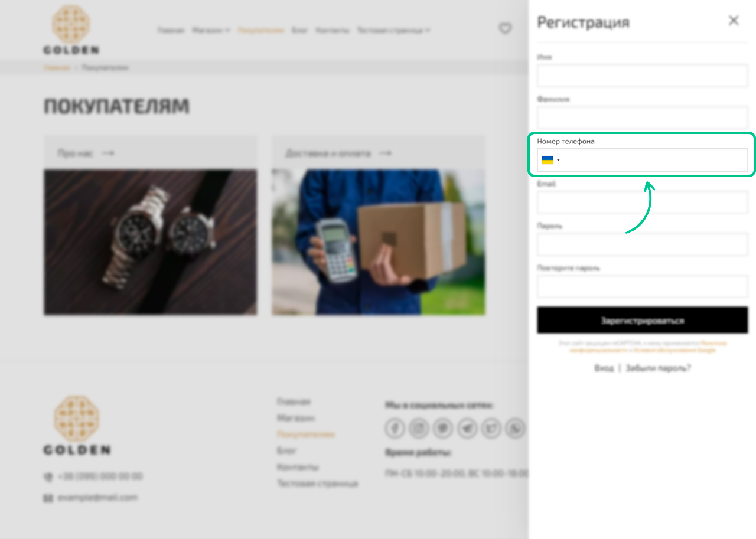The height and width of the screenshot is (539, 756).
Task: Expand the Тестовая страница menu dropdown
Action: (393, 30)
